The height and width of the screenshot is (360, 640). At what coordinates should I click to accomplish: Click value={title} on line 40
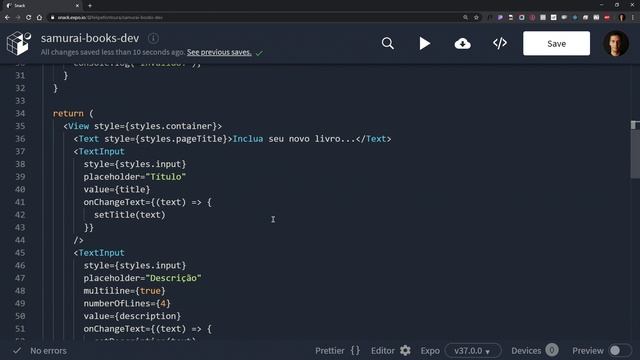click(x=117, y=189)
